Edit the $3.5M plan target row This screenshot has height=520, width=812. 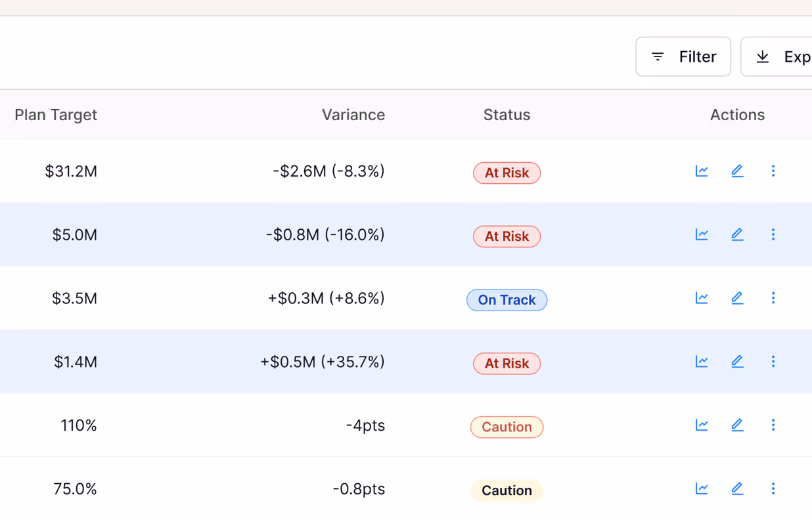pyautogui.click(x=737, y=298)
